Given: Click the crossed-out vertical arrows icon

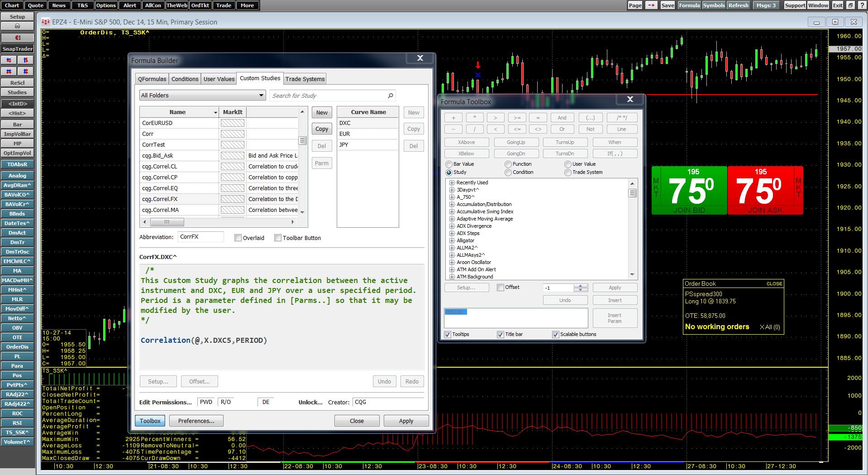Looking at the screenshot, I should (x=25, y=71).
